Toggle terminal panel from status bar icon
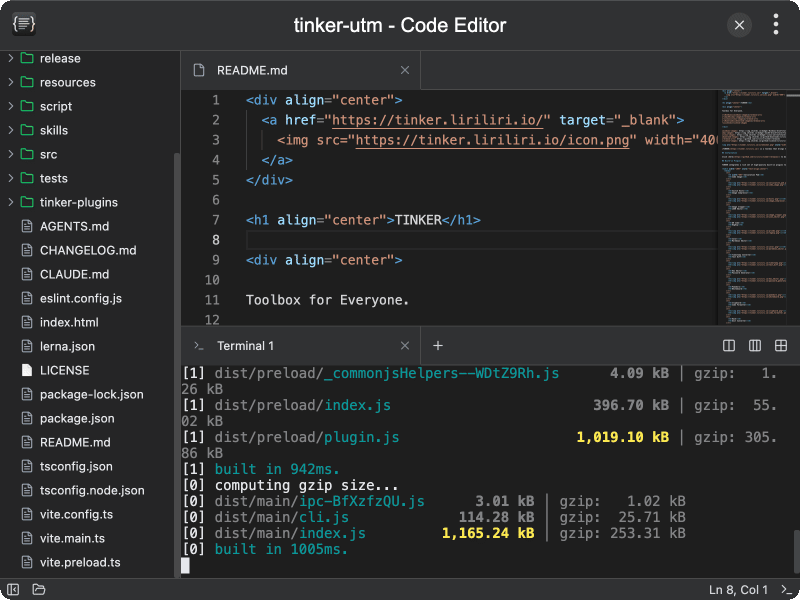 [x=786, y=589]
